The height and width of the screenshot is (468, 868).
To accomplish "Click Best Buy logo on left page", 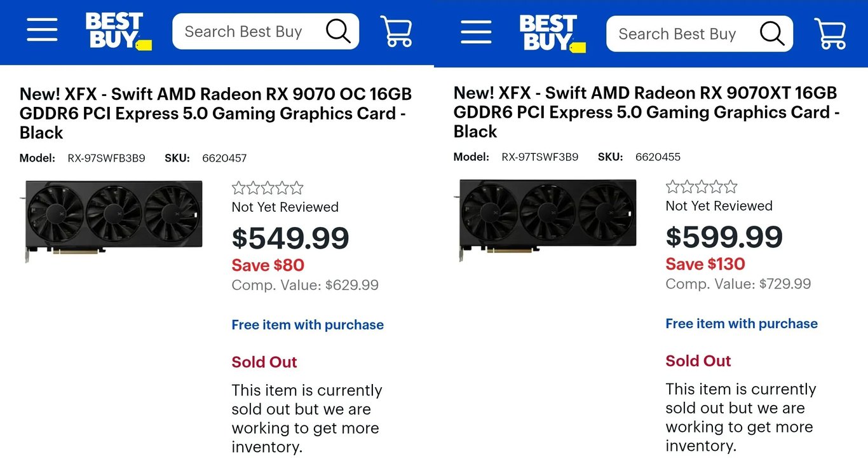I will (118, 31).
